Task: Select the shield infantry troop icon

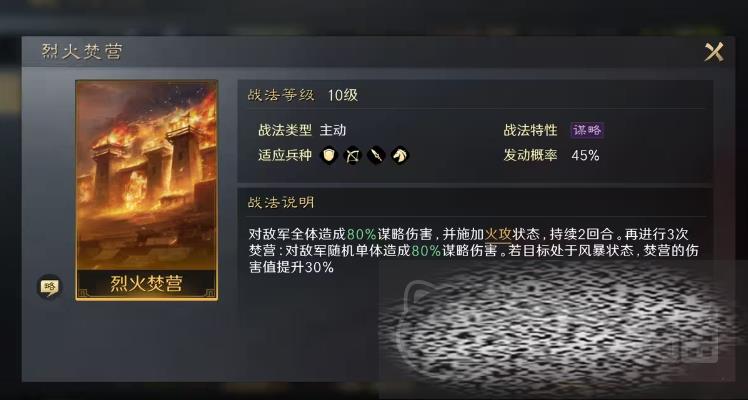Action: (x=329, y=155)
